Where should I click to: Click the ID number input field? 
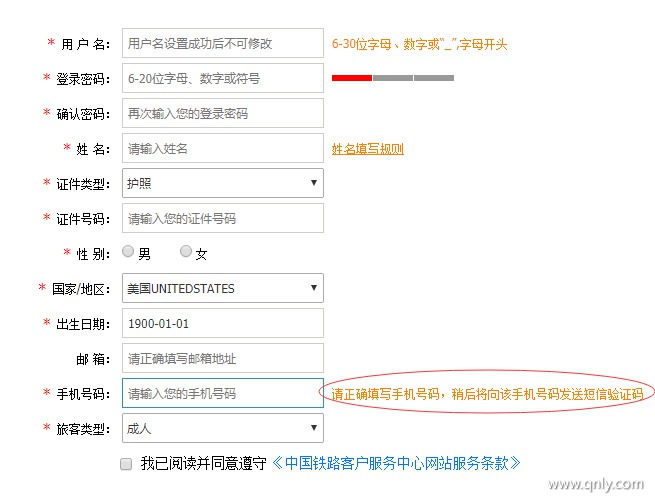(223, 218)
